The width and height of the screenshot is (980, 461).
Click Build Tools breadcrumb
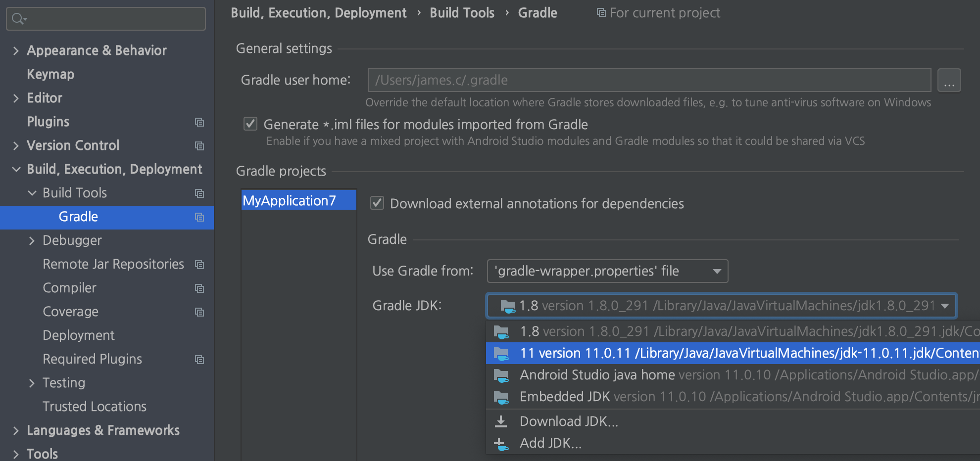click(x=462, y=13)
